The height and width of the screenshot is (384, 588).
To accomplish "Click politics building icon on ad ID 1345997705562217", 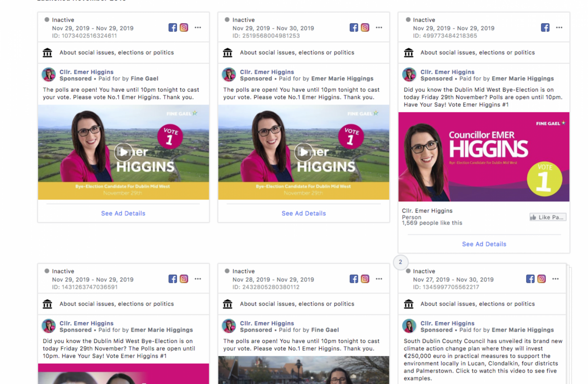I will (409, 304).
